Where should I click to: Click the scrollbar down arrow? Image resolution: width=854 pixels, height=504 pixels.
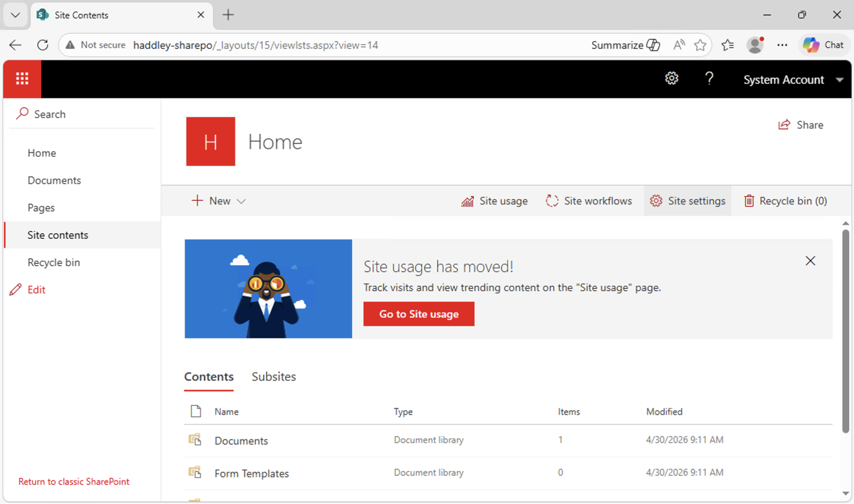tap(845, 493)
